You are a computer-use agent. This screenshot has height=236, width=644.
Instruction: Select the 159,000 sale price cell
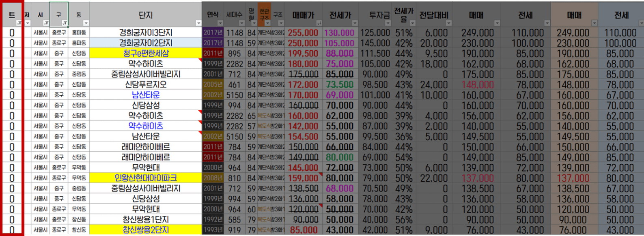pos(304,178)
